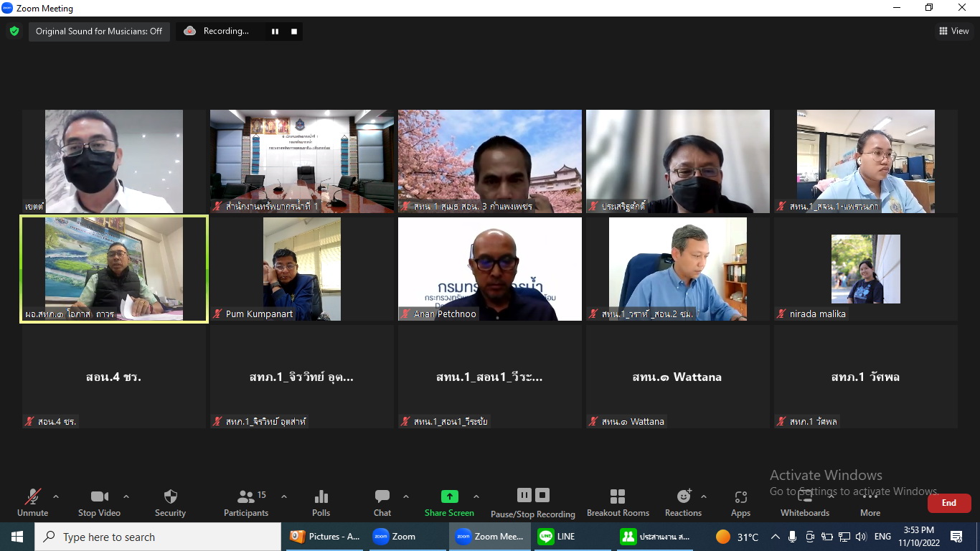This screenshot has height=551, width=980.
Task: Open the notifications center icon
Action: tap(956, 537)
